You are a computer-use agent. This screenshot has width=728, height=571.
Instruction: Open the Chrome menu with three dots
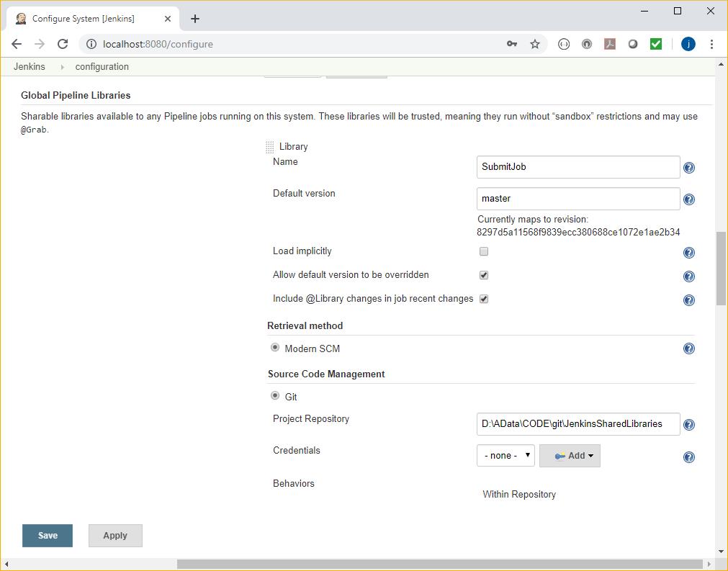pyautogui.click(x=711, y=44)
